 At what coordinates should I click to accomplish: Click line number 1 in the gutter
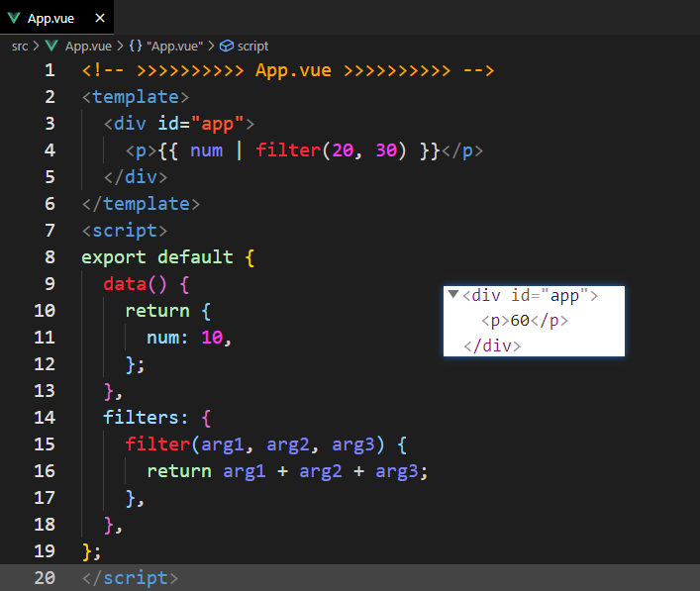50,70
